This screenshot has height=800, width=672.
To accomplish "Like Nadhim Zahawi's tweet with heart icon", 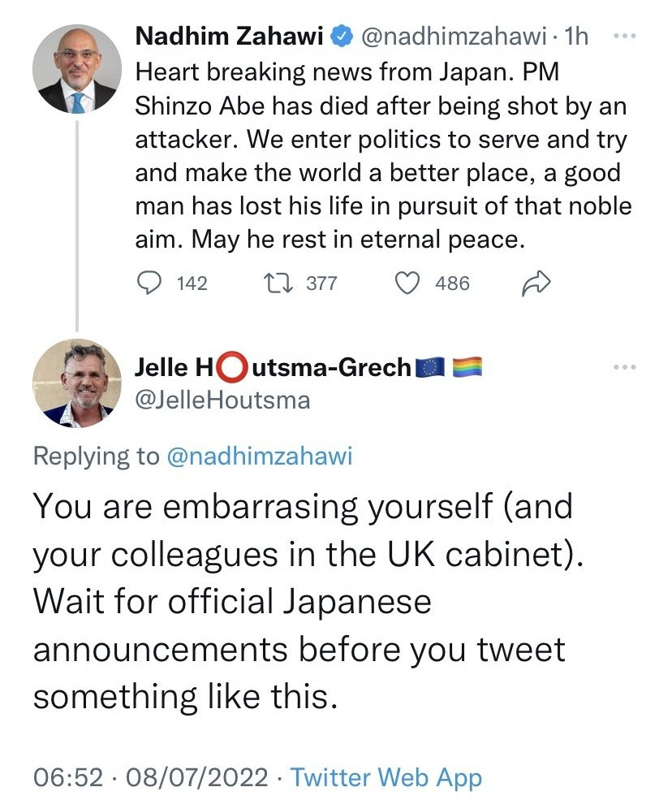I will (407, 283).
